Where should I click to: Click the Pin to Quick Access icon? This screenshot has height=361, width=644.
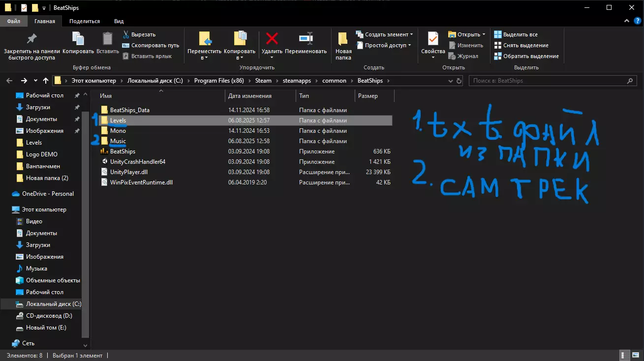(x=31, y=39)
